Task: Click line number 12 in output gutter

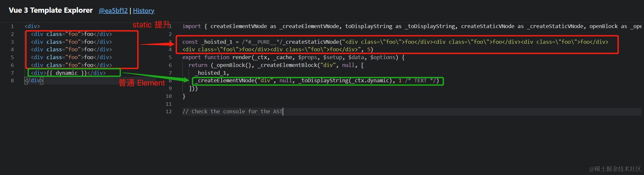Action: coord(168,112)
